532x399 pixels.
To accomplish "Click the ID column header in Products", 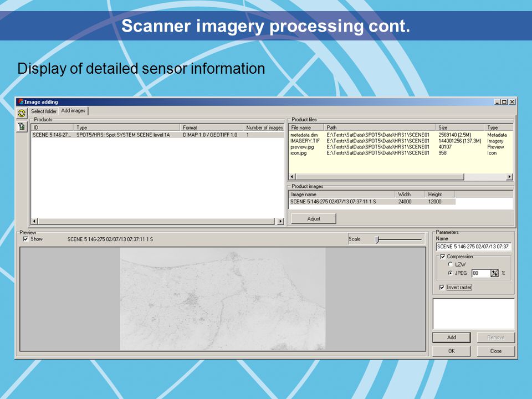I will click(52, 127).
